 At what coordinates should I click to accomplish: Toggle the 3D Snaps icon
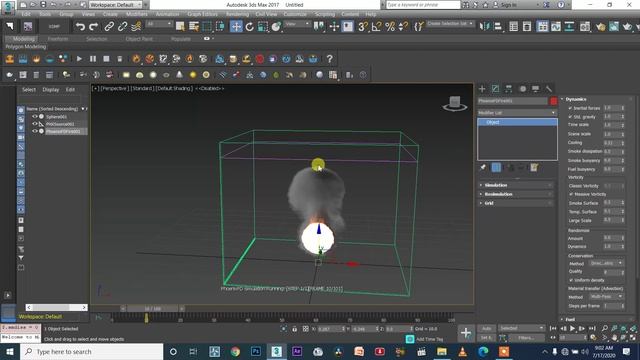tap(362, 27)
